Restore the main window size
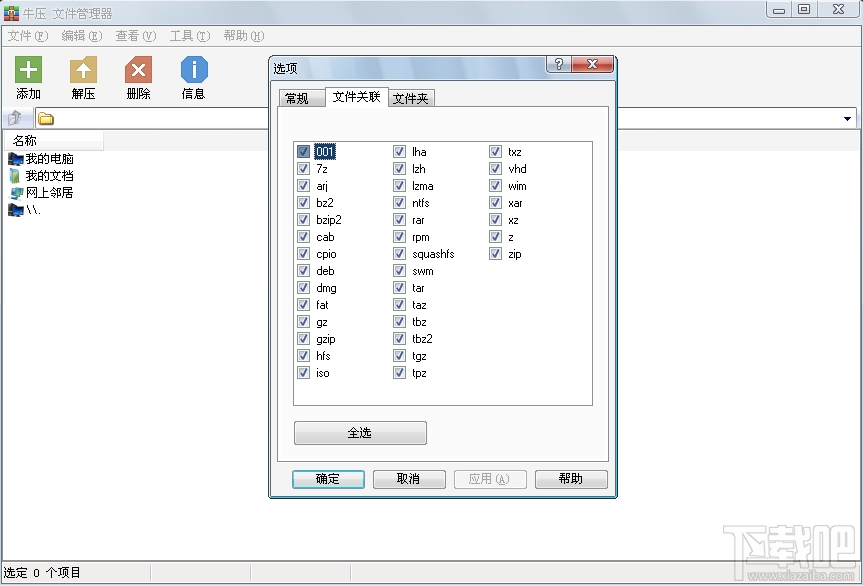Image resolution: width=863 pixels, height=586 pixels. click(804, 9)
